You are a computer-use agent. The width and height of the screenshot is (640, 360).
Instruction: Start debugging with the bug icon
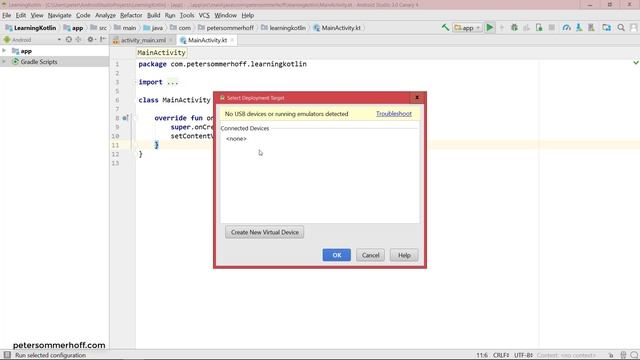[x=514, y=28]
